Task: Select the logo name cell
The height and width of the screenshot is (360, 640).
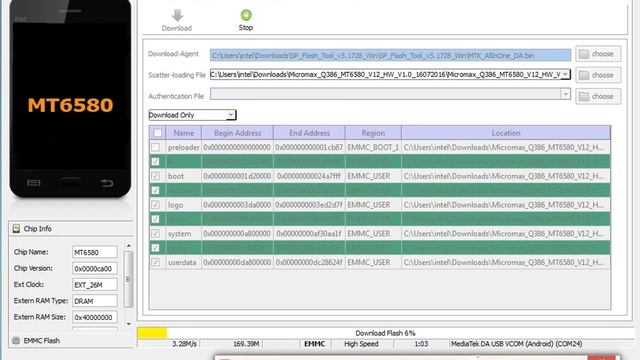Action: pyautogui.click(x=184, y=205)
